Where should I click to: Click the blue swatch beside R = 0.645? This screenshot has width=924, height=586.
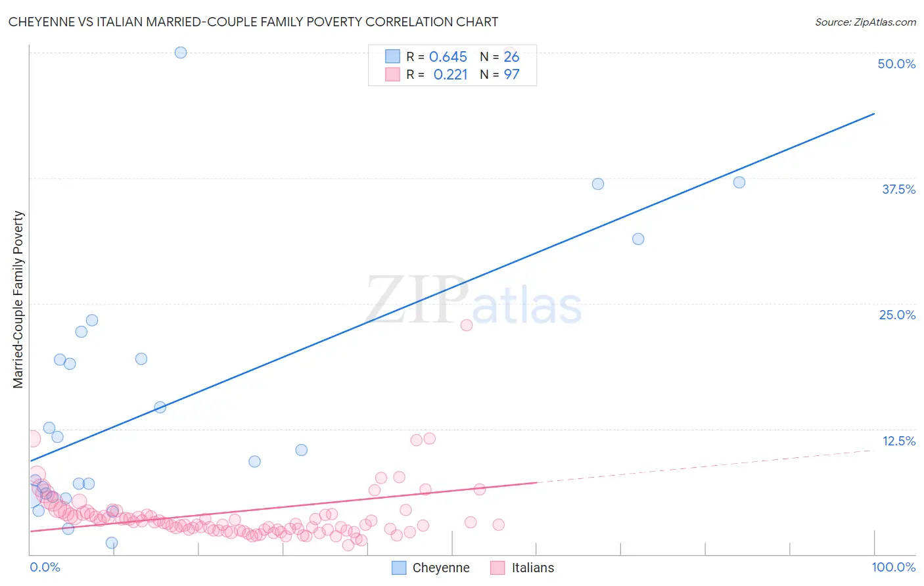(x=392, y=56)
